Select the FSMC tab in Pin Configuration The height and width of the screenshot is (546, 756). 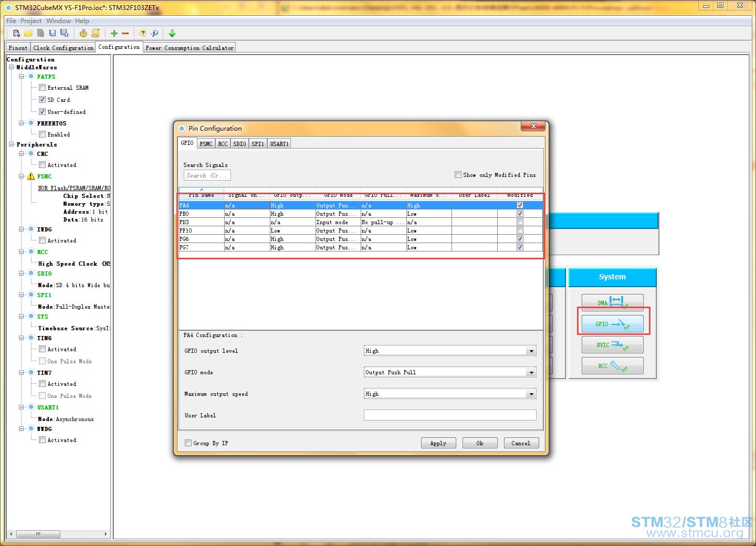pos(206,144)
